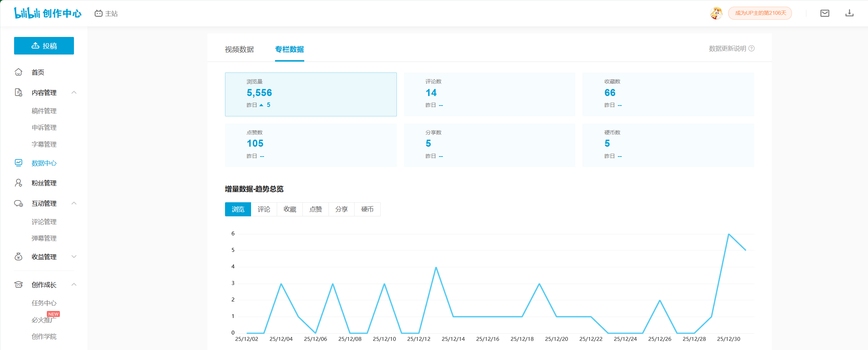Expand the 收益管理 section chevron

click(74, 257)
